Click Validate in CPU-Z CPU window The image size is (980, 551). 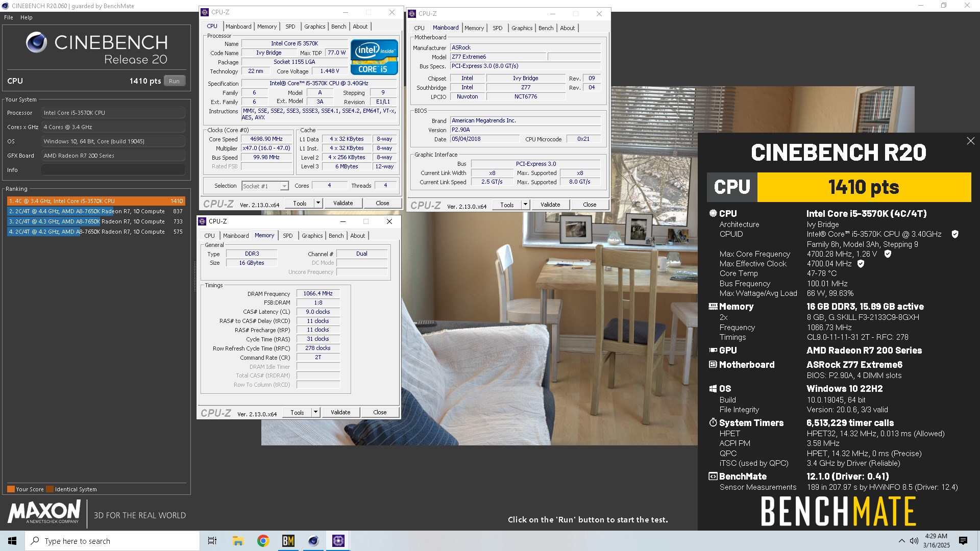pos(343,203)
